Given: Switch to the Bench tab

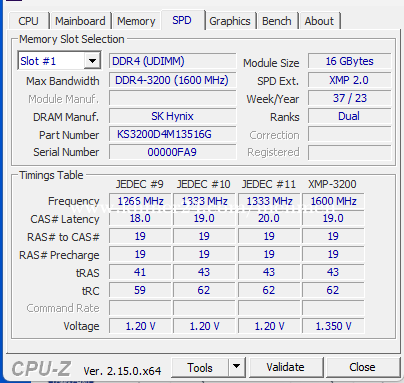Looking at the screenshot, I should (x=277, y=21).
